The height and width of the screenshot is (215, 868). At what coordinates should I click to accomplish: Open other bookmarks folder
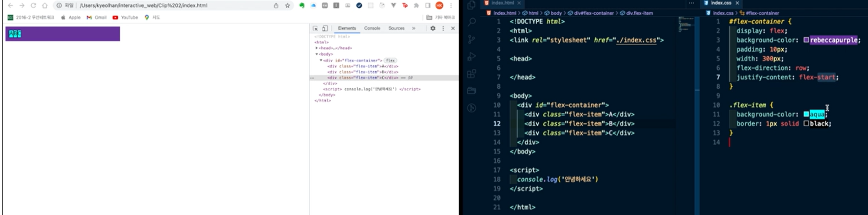[441, 17]
